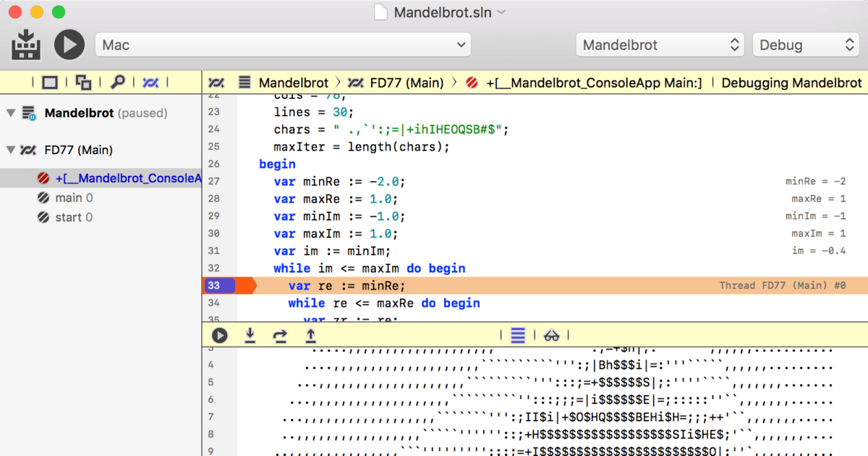Screen dimensions: 868x456
Task: Open the Debug configuration dropdown
Action: tap(805, 44)
